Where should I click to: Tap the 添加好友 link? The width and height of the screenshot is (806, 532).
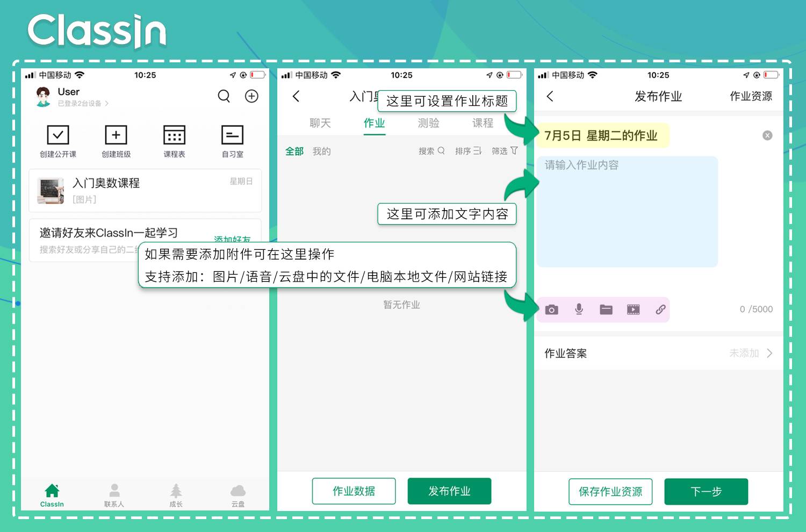232,239
